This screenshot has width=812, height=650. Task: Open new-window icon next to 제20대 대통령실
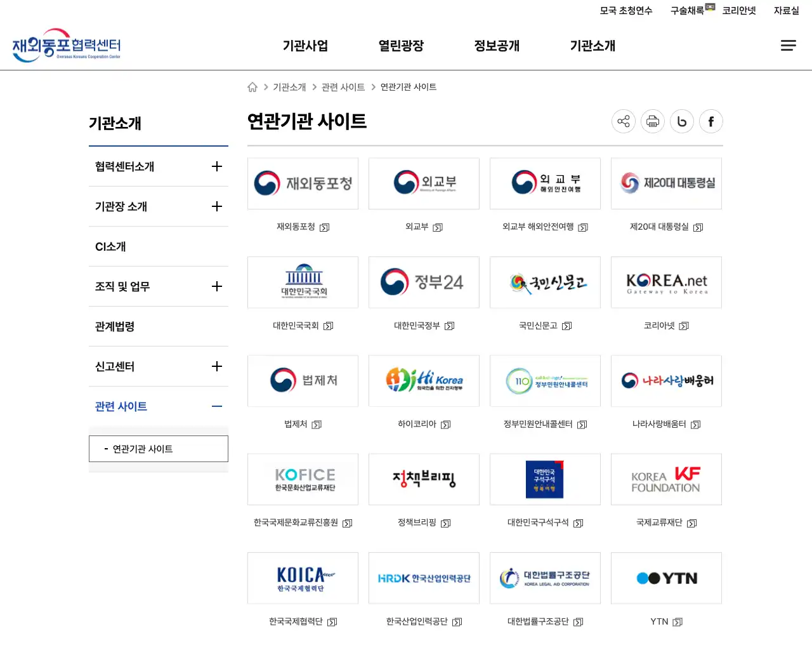click(x=698, y=227)
